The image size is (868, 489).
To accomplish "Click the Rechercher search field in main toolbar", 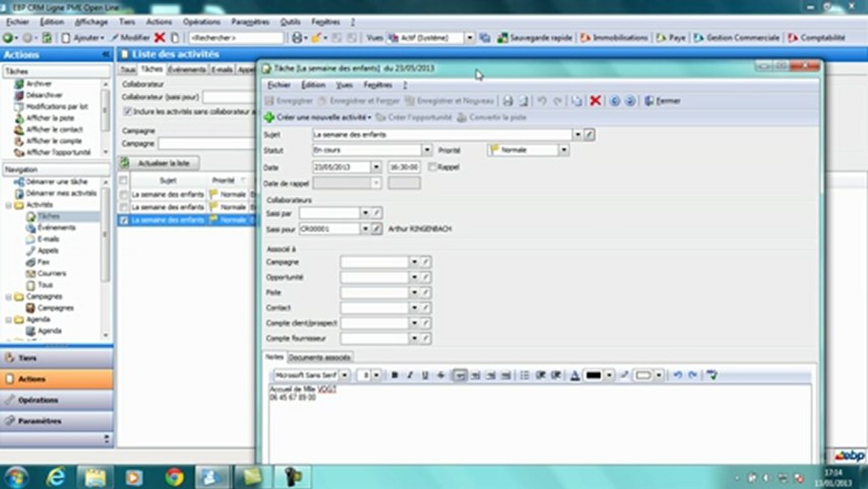I will pos(235,38).
